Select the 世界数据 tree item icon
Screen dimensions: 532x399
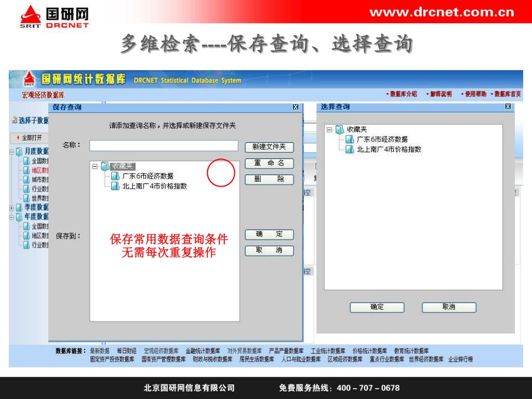[26, 198]
